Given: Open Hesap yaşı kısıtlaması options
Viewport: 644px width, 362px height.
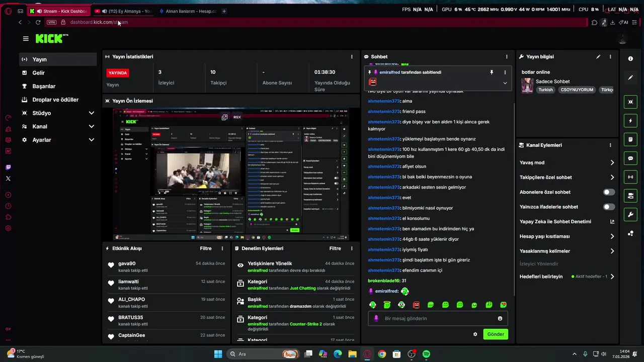Looking at the screenshot, I should point(612,236).
